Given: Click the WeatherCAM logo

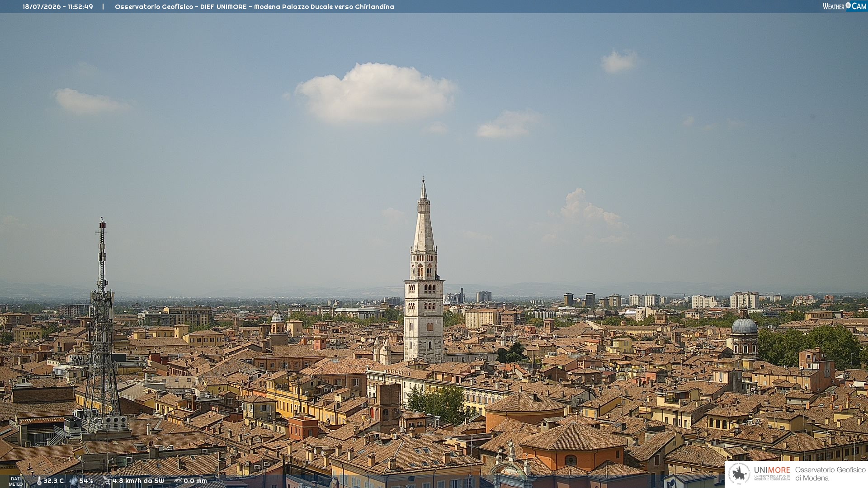Looking at the screenshot, I should click(x=844, y=6).
